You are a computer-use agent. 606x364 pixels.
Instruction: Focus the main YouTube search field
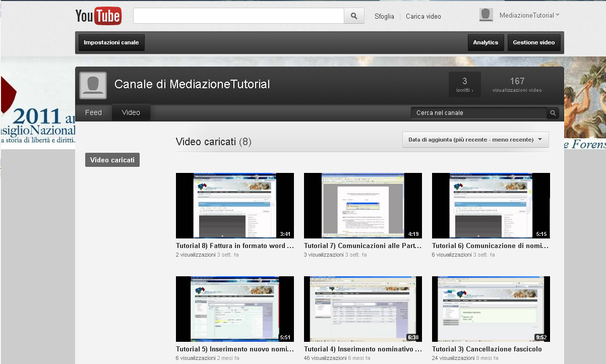click(238, 16)
